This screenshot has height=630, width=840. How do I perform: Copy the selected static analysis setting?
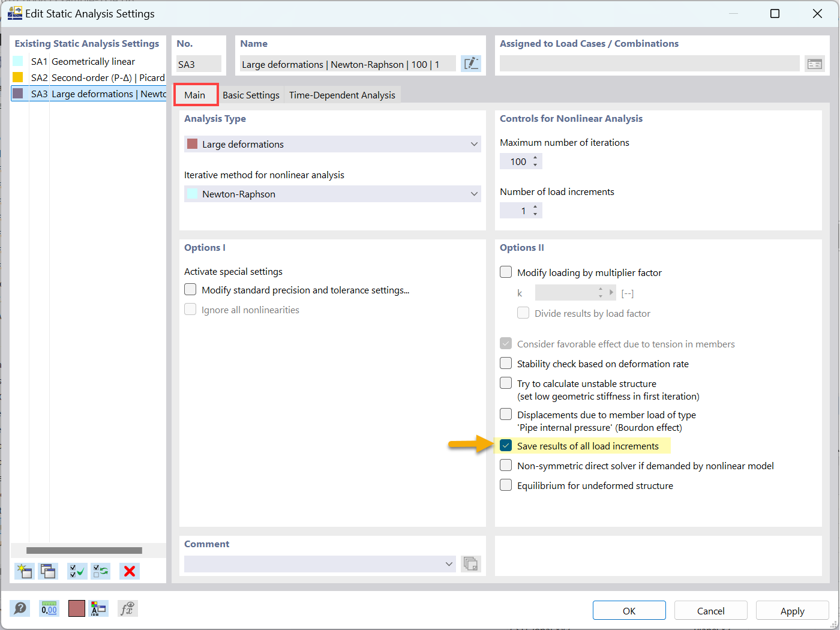coord(47,571)
